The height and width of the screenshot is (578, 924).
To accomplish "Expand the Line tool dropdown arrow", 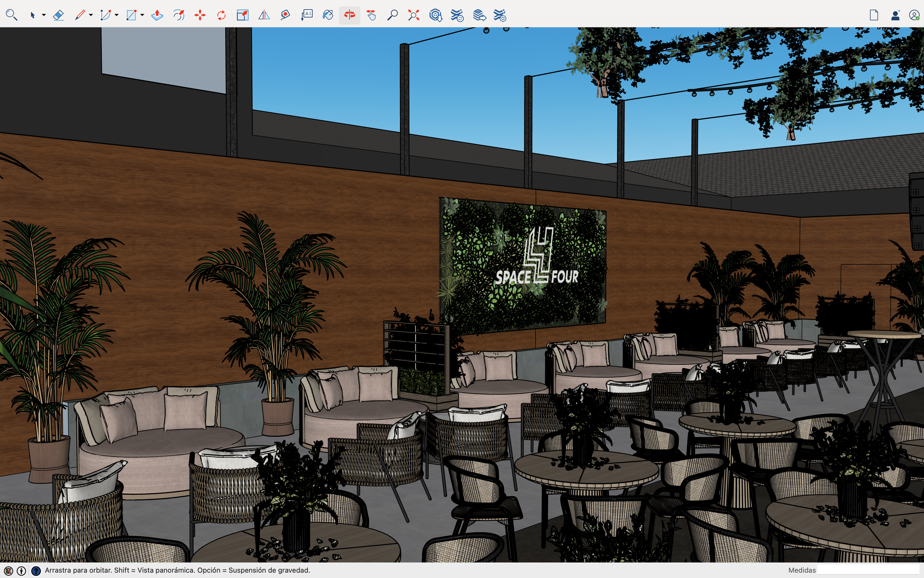I will point(91,15).
